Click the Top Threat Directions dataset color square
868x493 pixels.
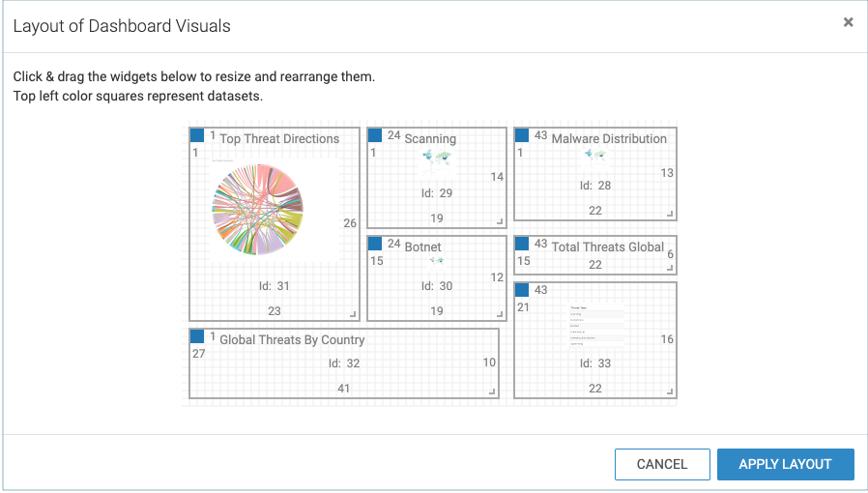click(x=197, y=136)
